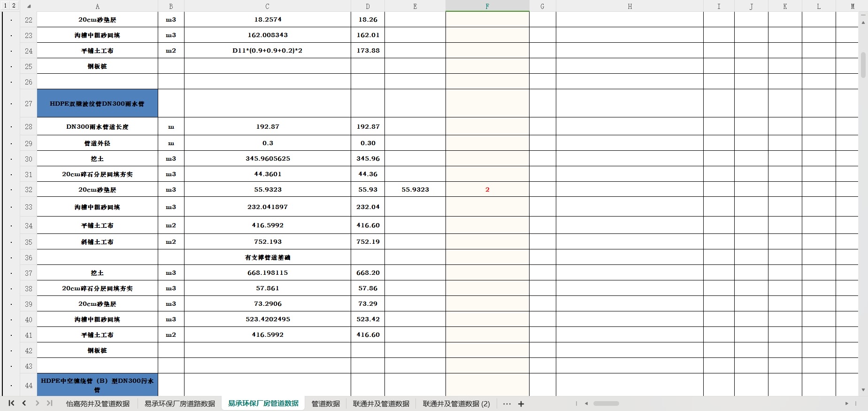Select cell 斜铺土工布 in row 35
This screenshot has height=411, width=868.
point(98,242)
